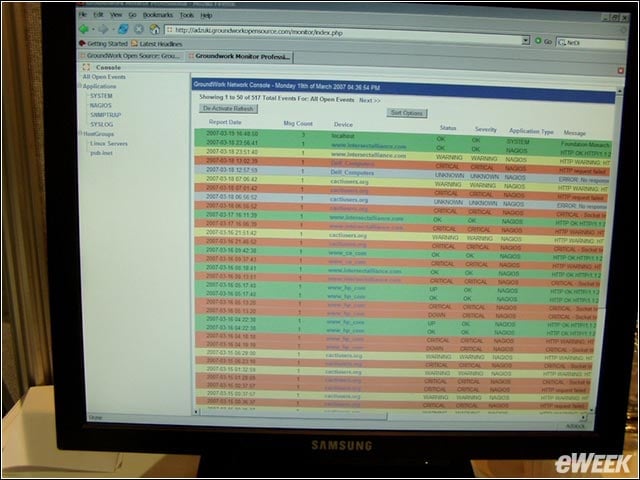Select SYSLOG under Applications

pos(102,124)
